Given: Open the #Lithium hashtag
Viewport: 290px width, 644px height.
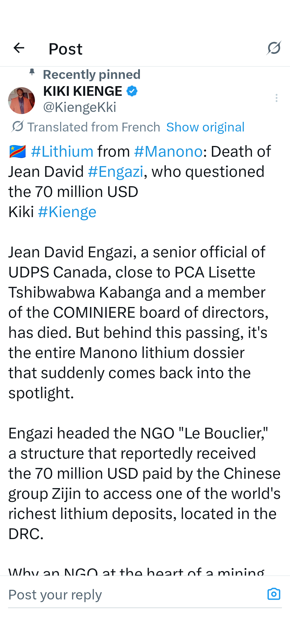Looking at the screenshot, I should 62,152.
